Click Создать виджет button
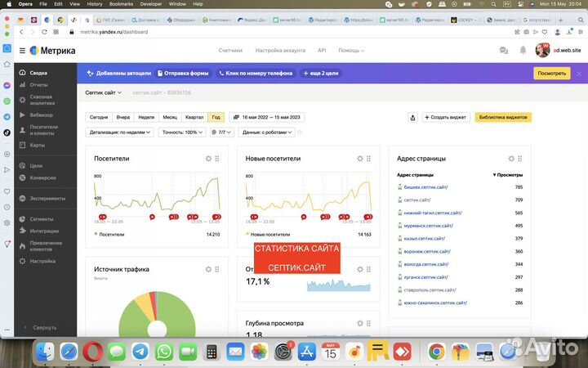This screenshot has height=368, width=588. 445,118
